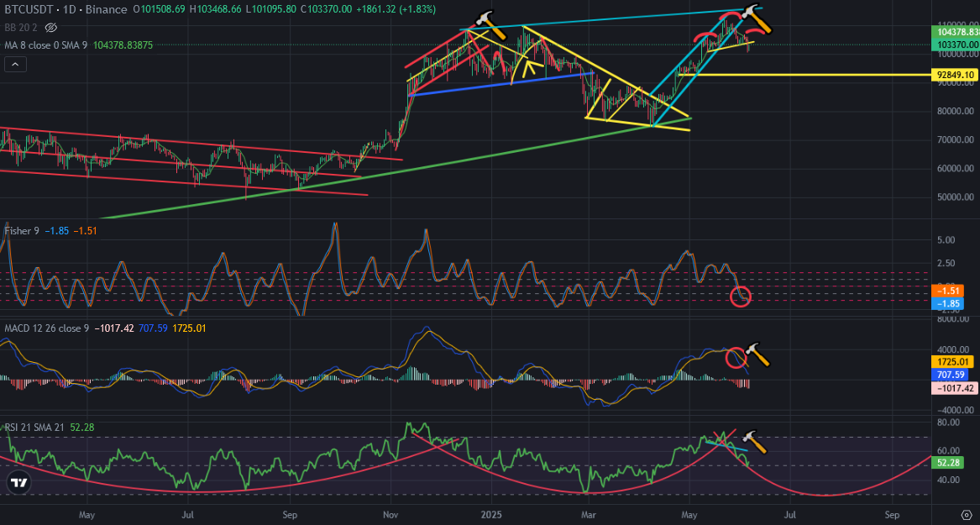Image resolution: width=980 pixels, height=525 pixels.
Task: Select the red circle drawing on Fisher pane
Action: [741, 297]
